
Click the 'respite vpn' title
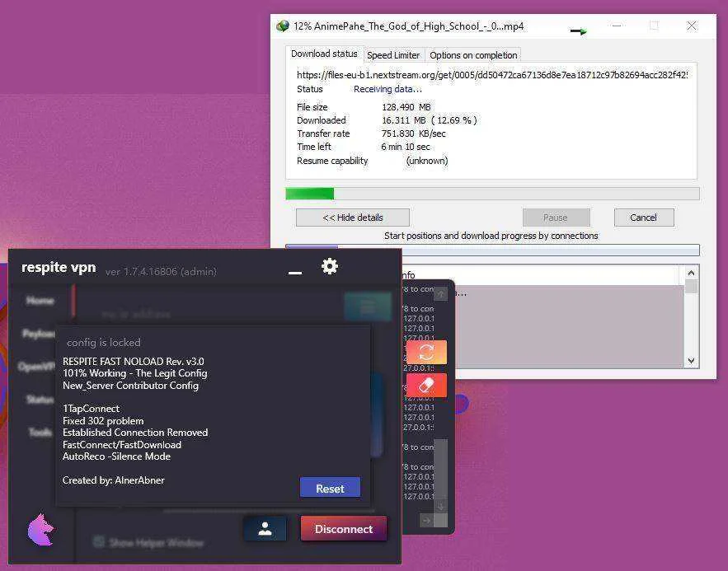[59, 267]
